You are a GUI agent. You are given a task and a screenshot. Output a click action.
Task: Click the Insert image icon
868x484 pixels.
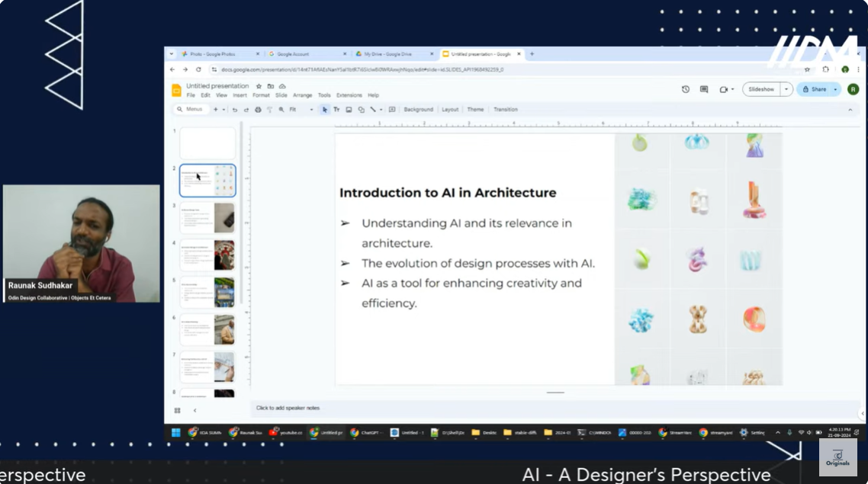pyautogui.click(x=349, y=110)
